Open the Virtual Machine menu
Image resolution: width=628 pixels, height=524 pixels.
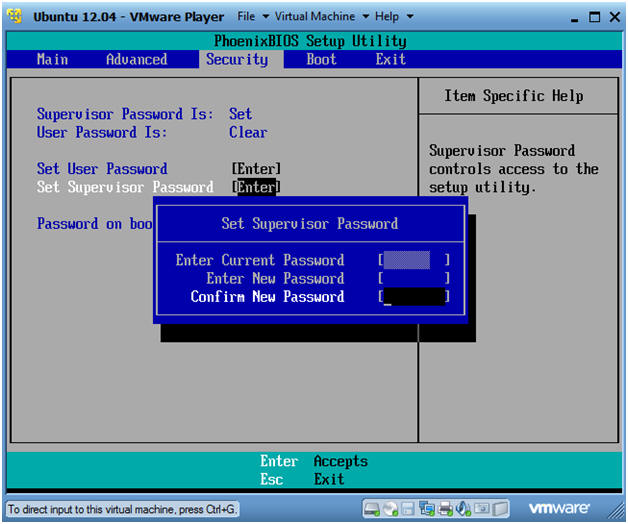315,16
